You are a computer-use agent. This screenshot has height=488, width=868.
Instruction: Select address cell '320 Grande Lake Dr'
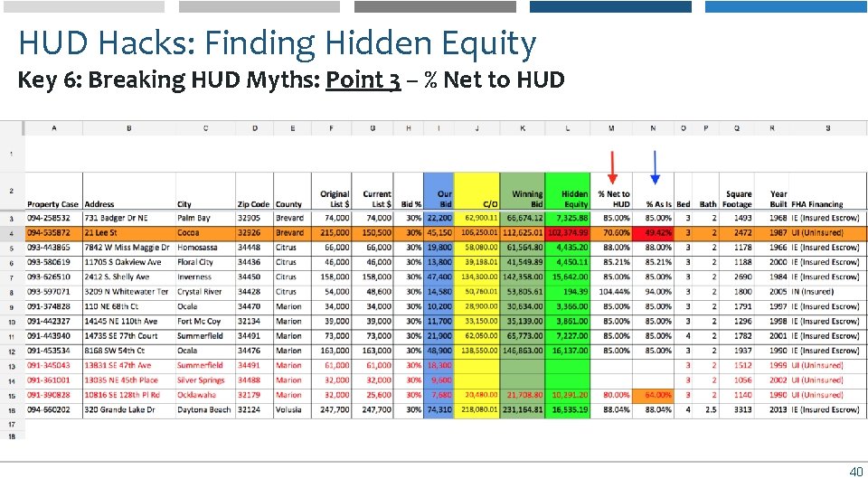point(129,410)
